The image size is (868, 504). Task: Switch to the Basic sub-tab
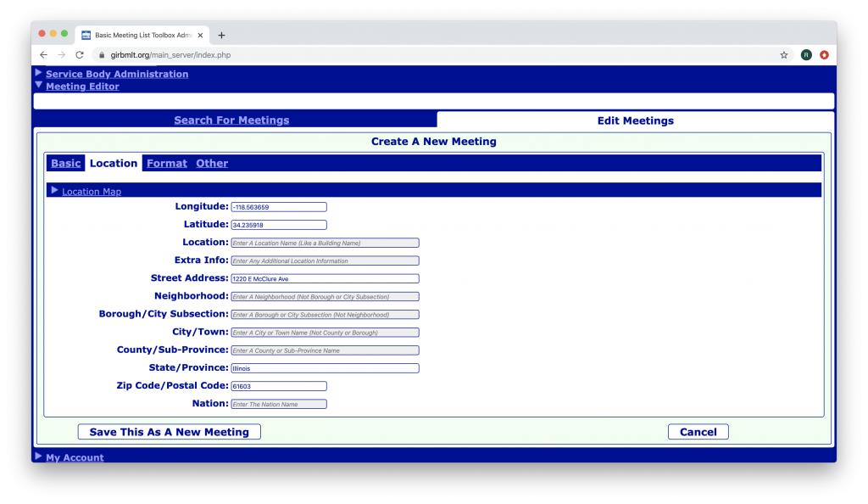click(x=66, y=163)
